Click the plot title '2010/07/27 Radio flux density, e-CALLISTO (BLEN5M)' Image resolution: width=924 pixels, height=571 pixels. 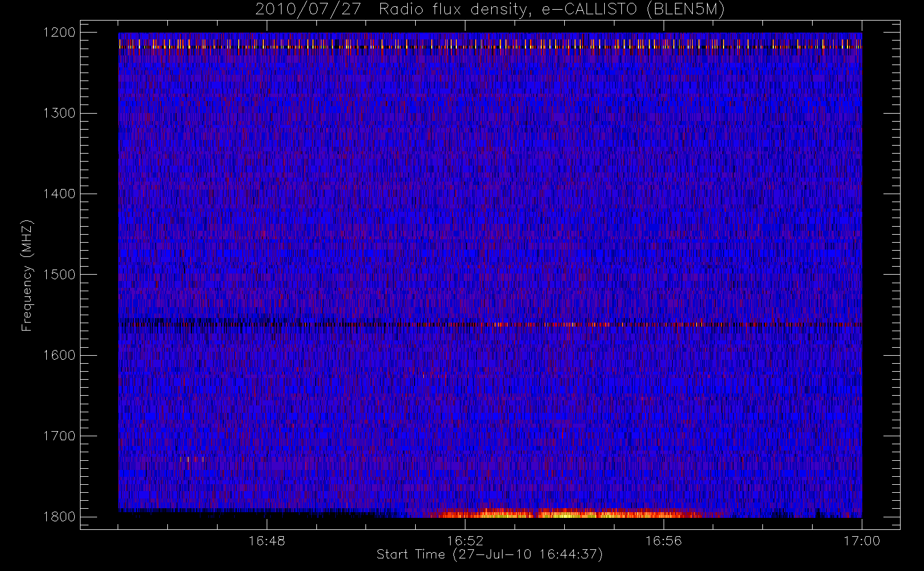[490, 10]
